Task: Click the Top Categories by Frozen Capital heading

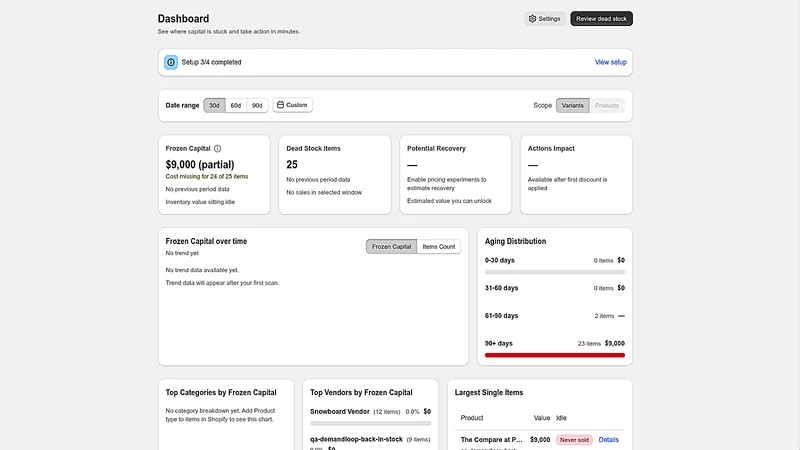Action: pos(221,392)
